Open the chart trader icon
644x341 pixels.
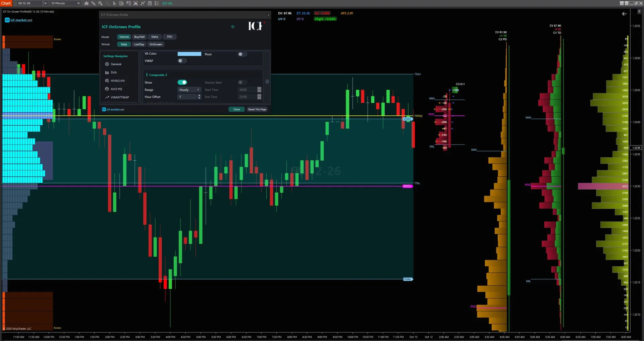(x=128, y=3)
